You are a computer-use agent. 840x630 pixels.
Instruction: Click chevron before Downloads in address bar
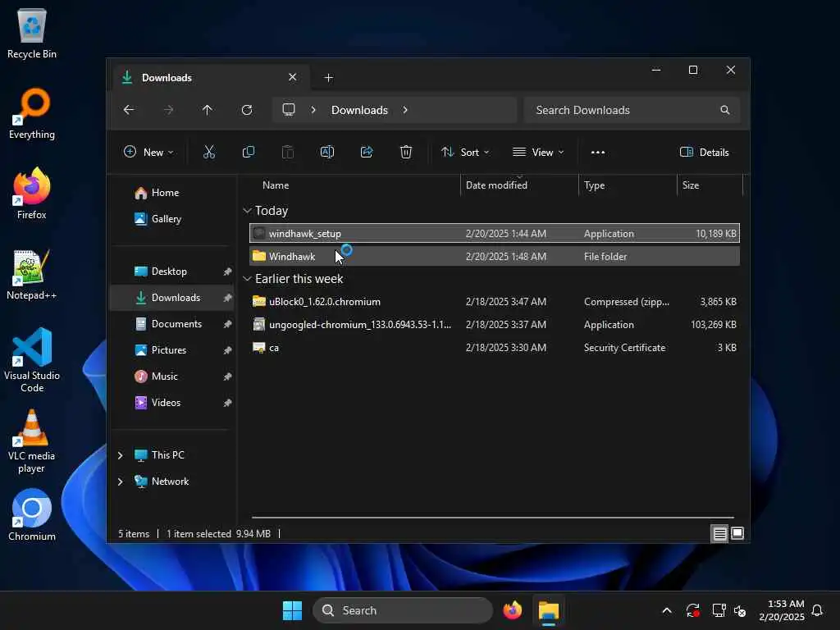click(x=313, y=110)
